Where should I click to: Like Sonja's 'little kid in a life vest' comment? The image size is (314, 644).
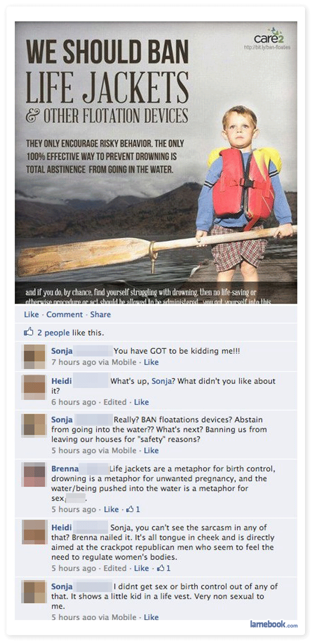151,617
